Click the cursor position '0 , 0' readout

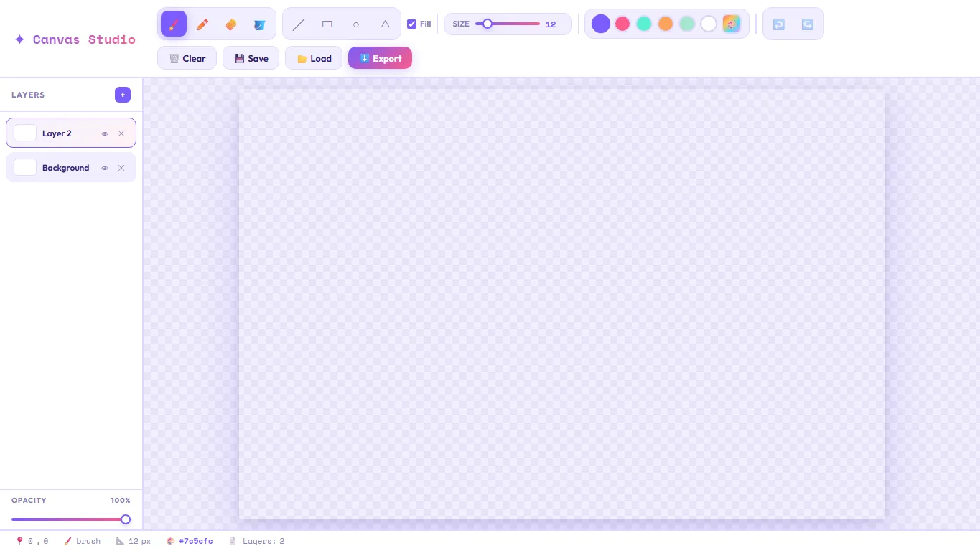38,541
